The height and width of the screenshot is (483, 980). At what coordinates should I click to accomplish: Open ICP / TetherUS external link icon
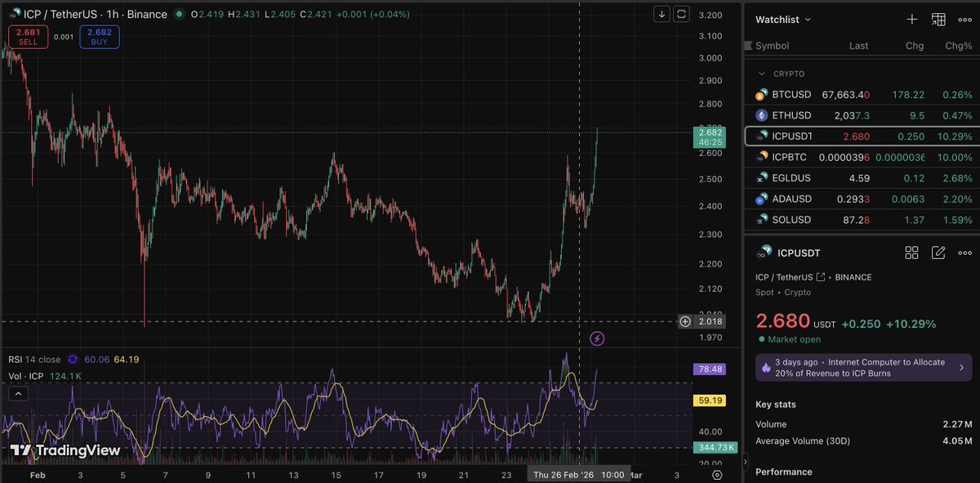pyautogui.click(x=821, y=277)
